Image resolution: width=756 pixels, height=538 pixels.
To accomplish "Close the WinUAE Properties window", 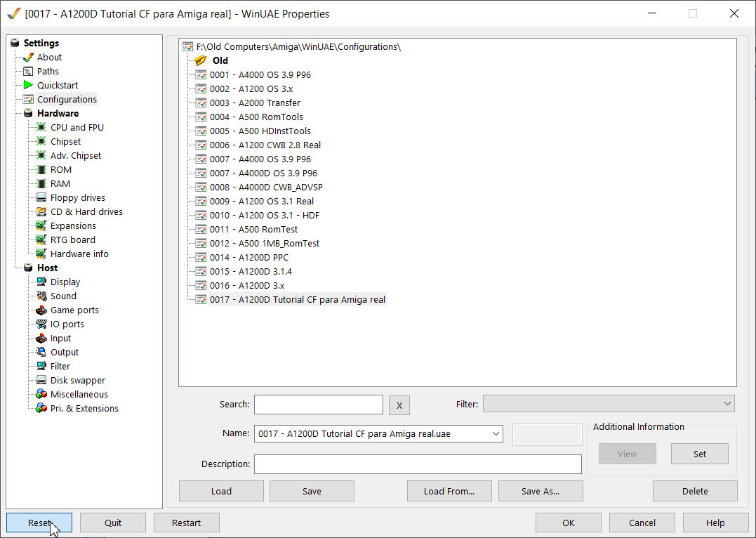I will coord(734,13).
